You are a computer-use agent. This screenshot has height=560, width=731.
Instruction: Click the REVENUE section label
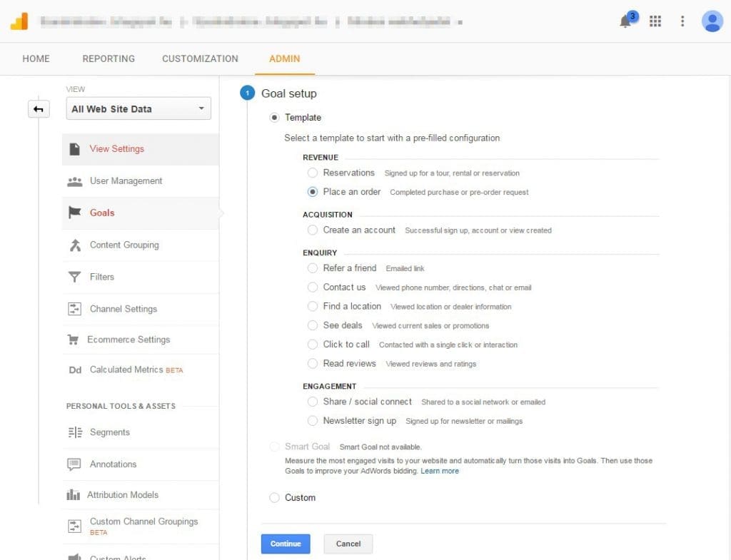321,158
